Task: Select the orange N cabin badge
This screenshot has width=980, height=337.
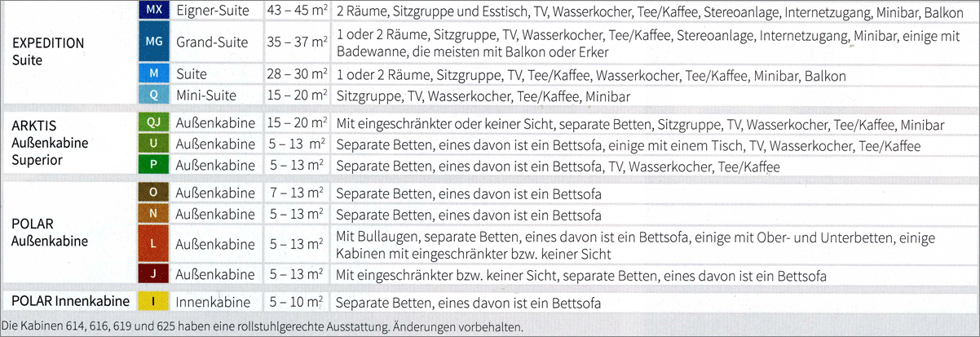Action: (154, 215)
